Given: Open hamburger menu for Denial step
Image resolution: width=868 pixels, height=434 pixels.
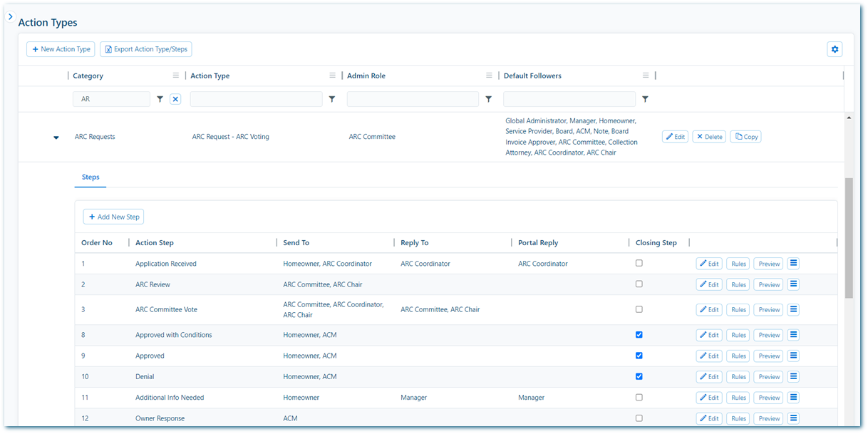Looking at the screenshot, I should pyautogui.click(x=794, y=376).
